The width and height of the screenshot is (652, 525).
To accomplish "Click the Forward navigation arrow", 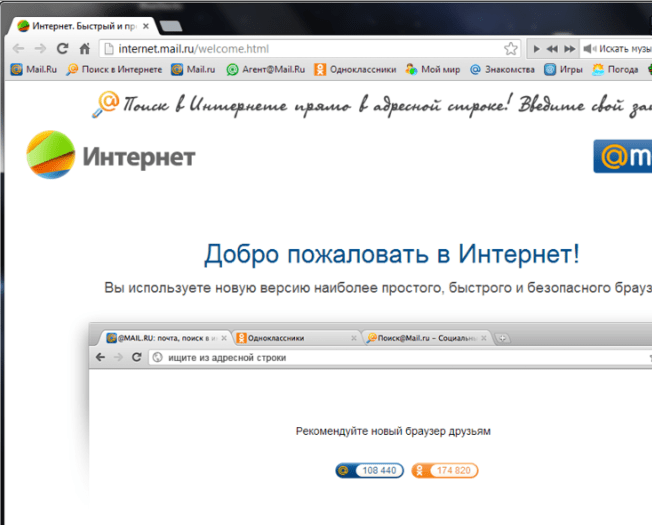I will coord(40,48).
